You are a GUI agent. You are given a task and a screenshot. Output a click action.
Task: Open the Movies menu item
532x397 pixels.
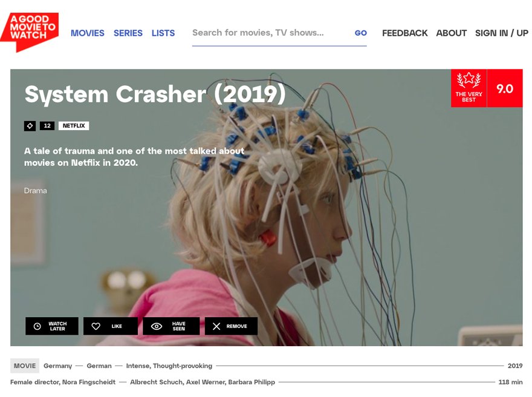pyautogui.click(x=88, y=33)
